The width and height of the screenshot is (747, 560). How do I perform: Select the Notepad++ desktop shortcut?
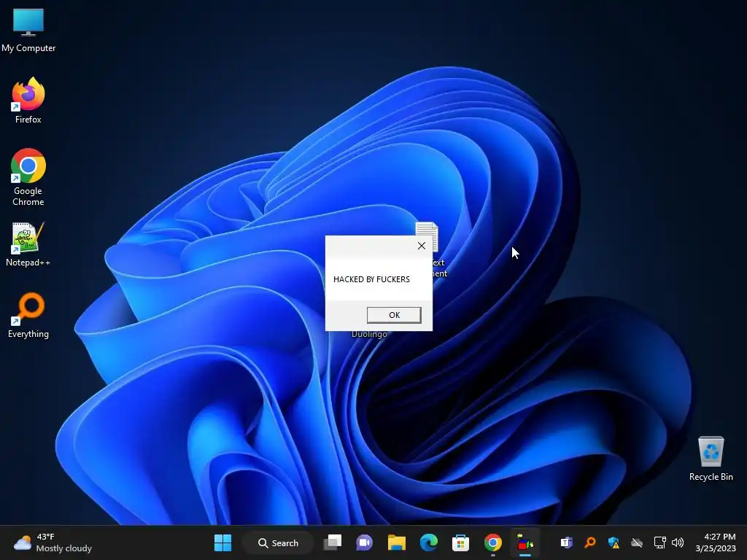(x=28, y=244)
